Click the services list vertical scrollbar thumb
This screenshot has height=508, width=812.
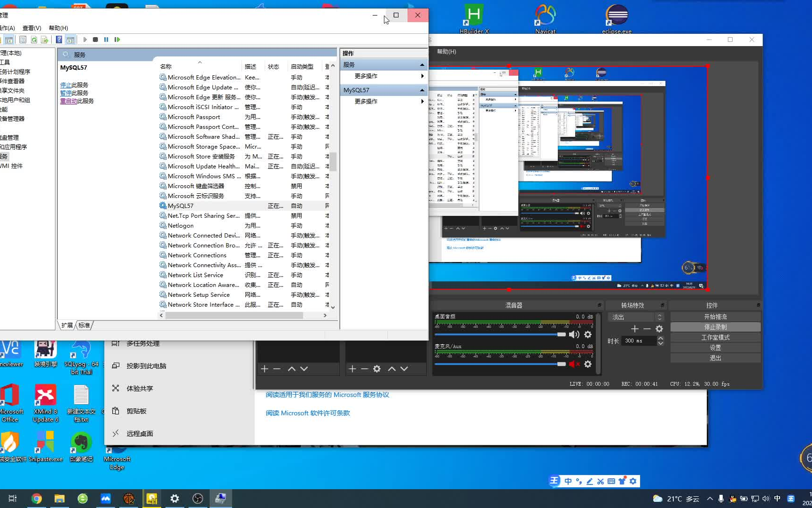point(333,162)
